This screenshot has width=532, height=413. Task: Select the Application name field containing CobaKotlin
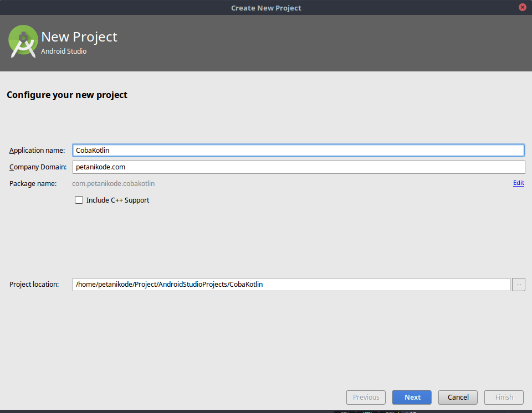[299, 150]
